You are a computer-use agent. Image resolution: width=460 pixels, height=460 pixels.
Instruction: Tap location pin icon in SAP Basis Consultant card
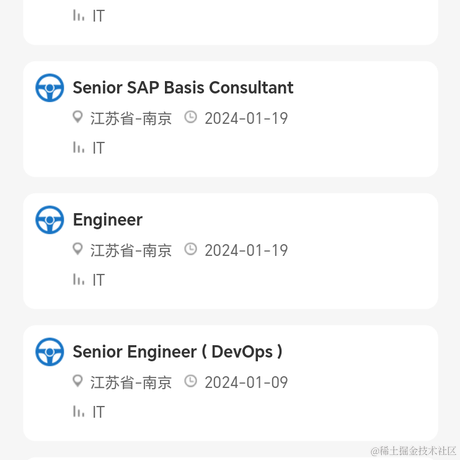(x=78, y=117)
